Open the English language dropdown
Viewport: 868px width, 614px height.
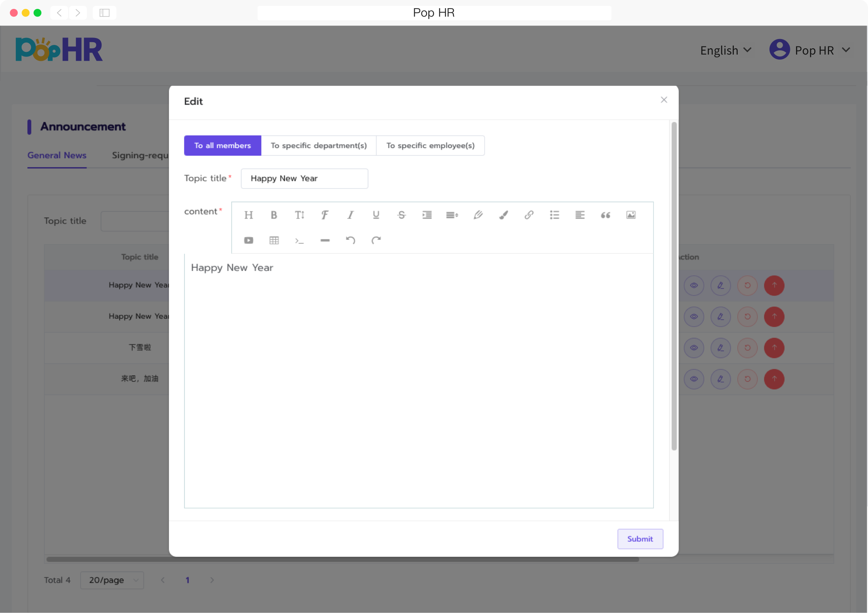(x=726, y=50)
